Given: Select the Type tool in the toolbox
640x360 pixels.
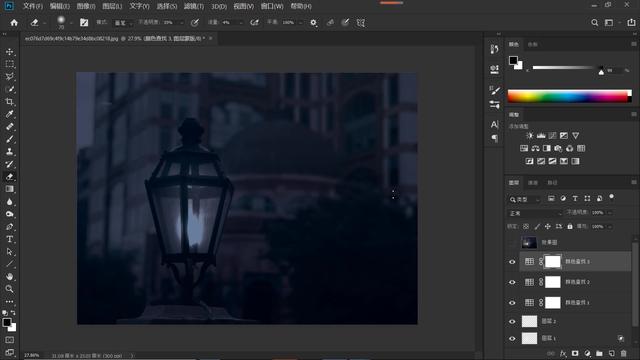Looking at the screenshot, I should 9,239.
